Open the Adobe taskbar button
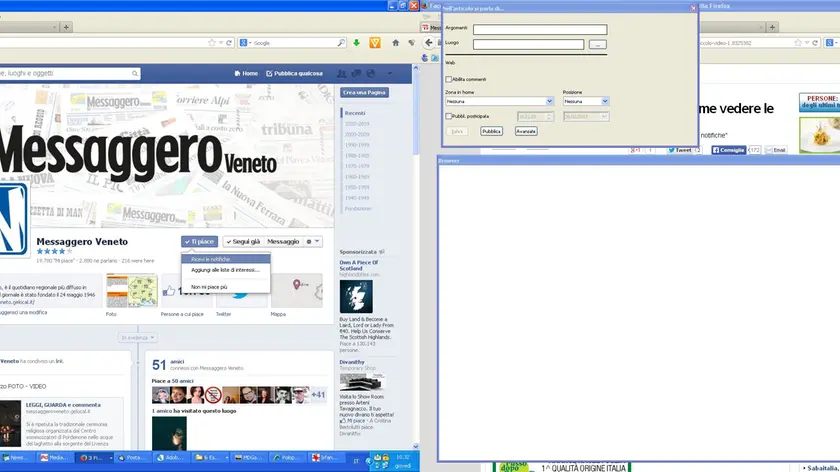 click(x=170, y=458)
